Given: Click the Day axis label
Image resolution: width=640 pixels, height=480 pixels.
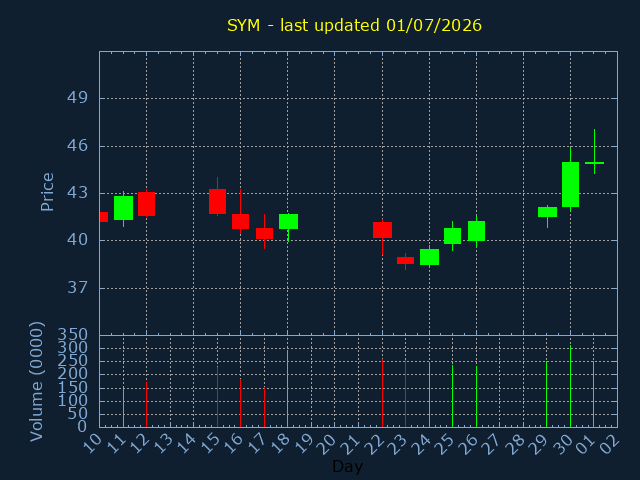Looking at the screenshot, I should pos(347,466).
